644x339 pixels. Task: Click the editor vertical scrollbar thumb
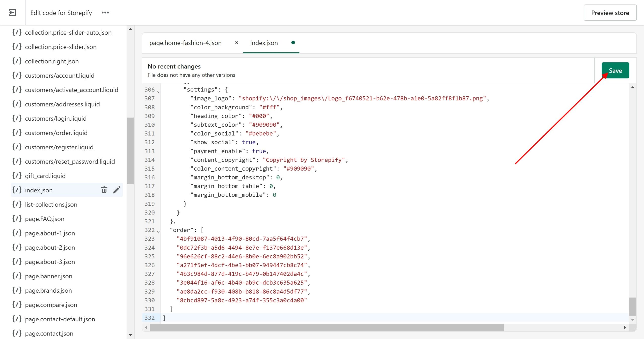click(632, 307)
